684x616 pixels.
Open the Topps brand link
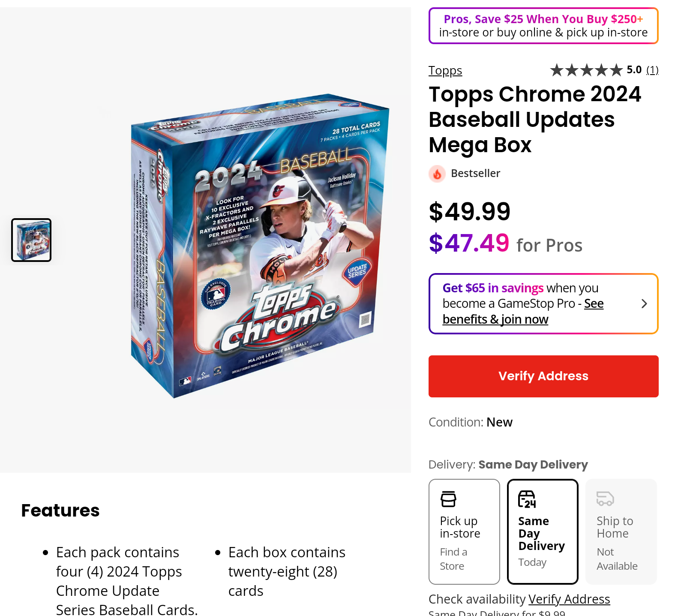coord(445,70)
